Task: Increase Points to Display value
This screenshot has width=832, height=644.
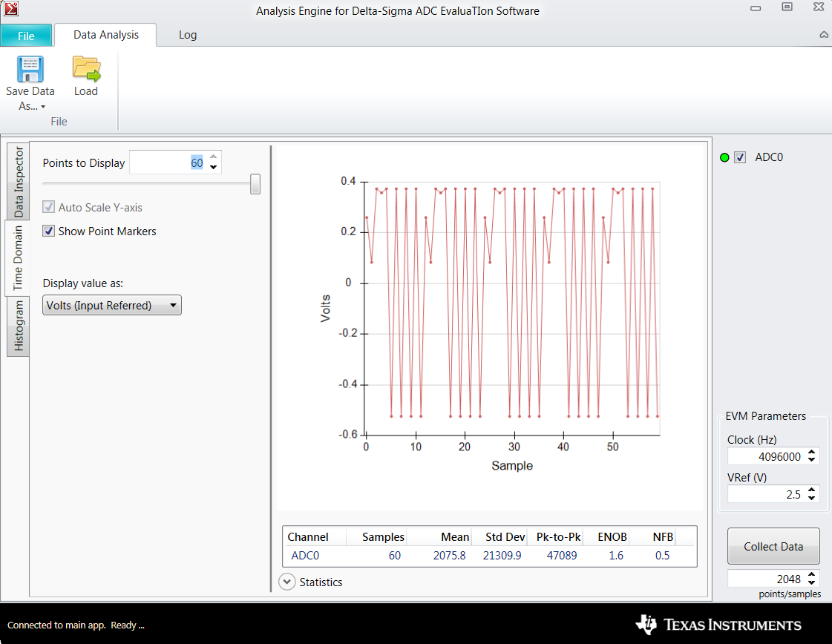Action: (x=213, y=157)
